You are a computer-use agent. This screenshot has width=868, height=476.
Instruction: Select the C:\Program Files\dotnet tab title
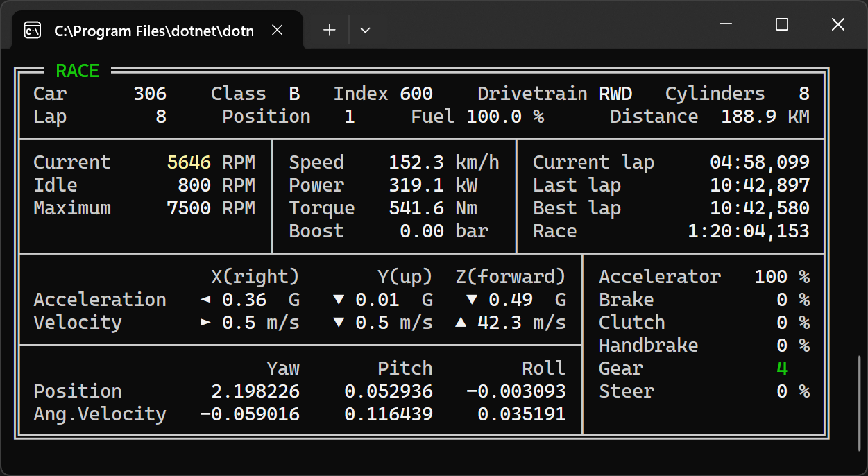pyautogui.click(x=154, y=31)
